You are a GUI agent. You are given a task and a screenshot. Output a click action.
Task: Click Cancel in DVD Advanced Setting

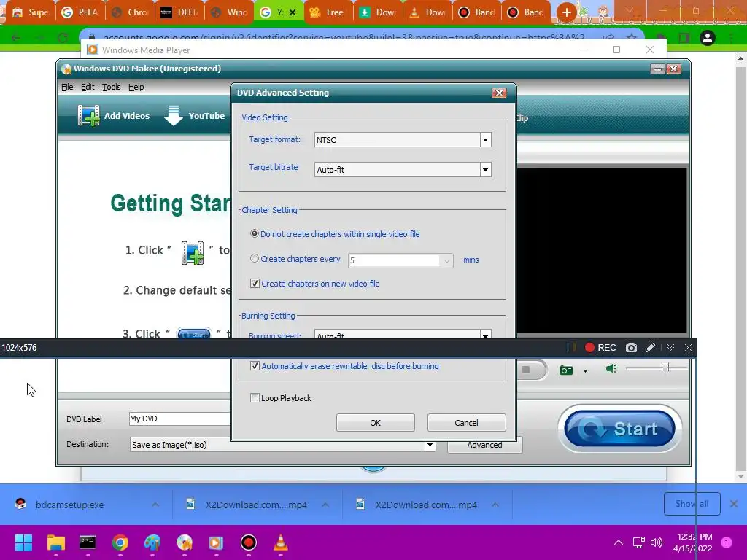pyautogui.click(x=466, y=422)
